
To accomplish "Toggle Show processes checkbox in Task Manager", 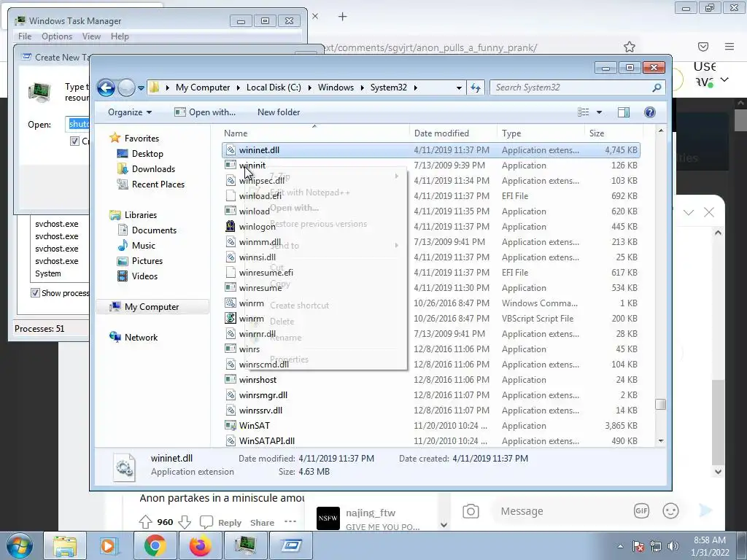I will pos(35,293).
